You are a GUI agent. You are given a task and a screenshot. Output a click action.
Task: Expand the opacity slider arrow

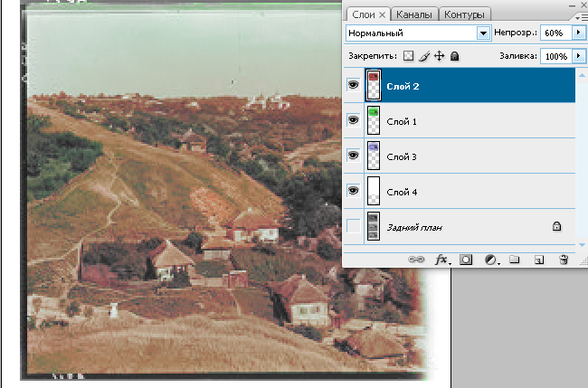point(578,33)
